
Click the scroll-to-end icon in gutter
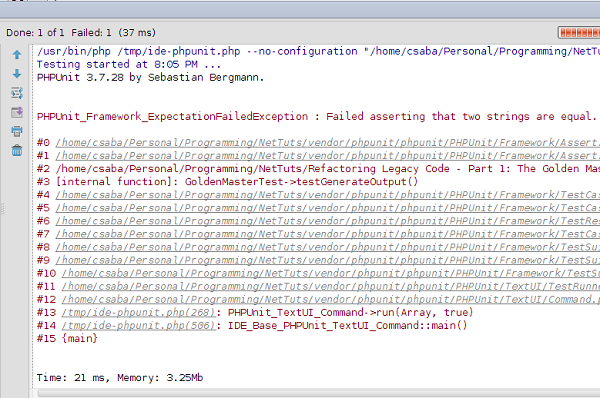(x=17, y=112)
